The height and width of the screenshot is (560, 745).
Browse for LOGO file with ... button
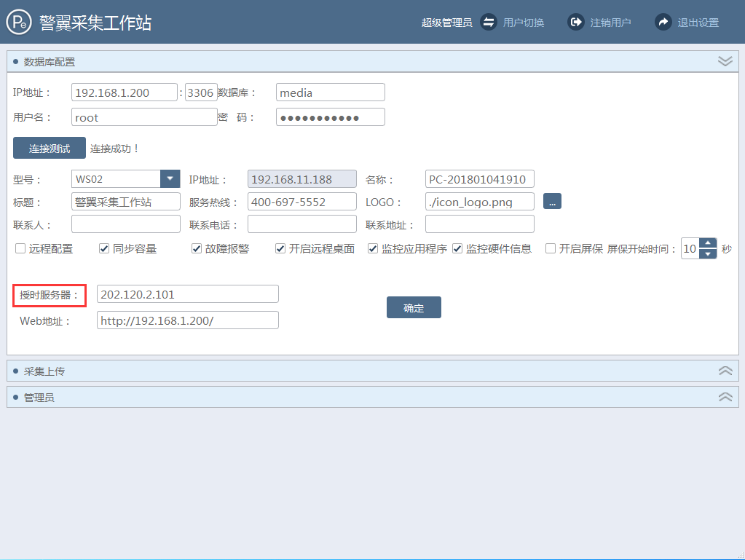[x=552, y=202]
